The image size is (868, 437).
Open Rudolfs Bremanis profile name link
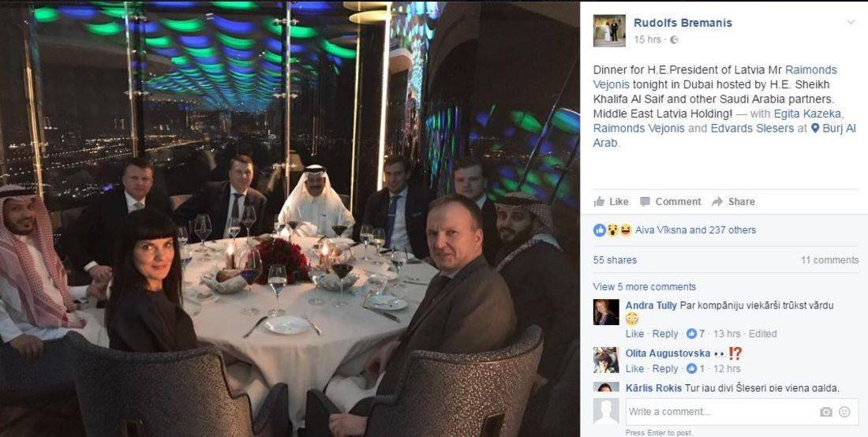click(683, 23)
